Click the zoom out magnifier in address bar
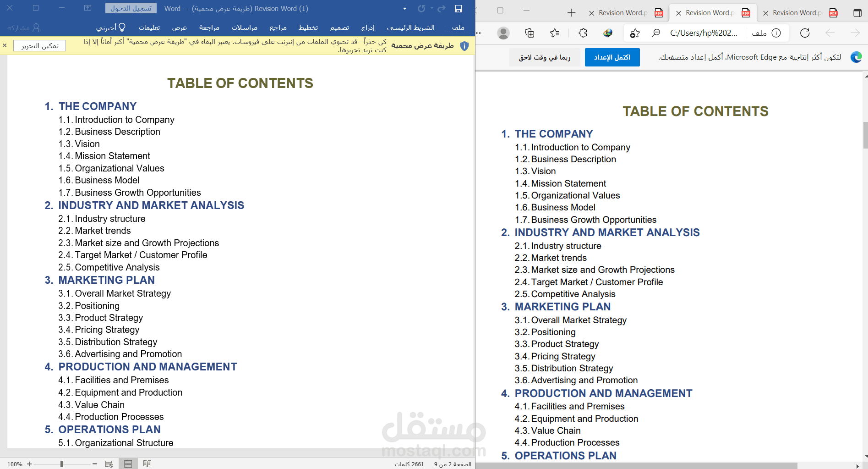Viewport: 868px width, 469px height. 656,33
